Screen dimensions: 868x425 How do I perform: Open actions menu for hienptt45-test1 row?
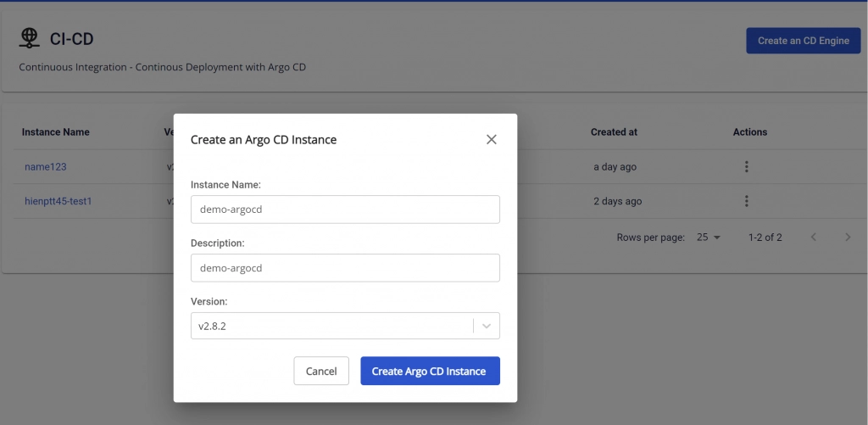746,200
